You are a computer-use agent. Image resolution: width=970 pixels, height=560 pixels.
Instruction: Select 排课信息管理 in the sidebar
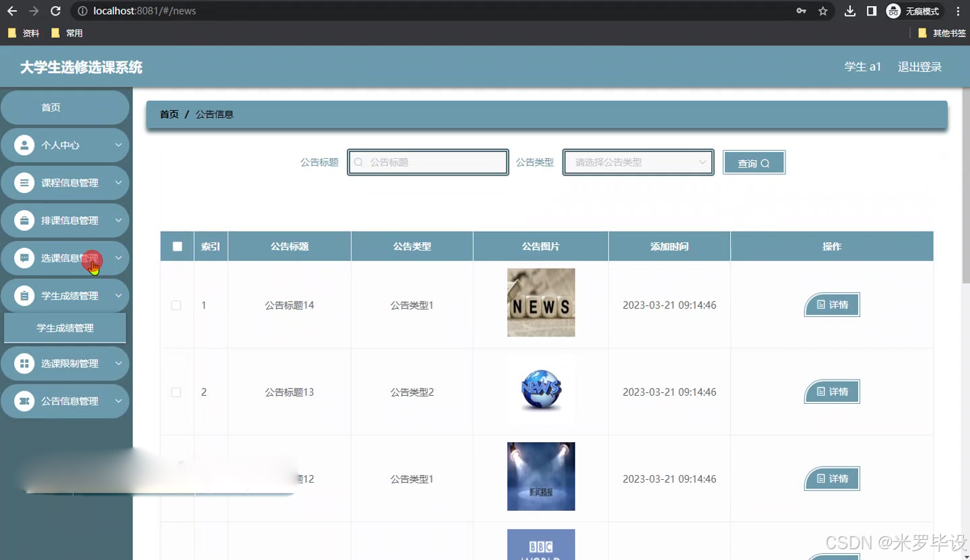[x=65, y=220]
